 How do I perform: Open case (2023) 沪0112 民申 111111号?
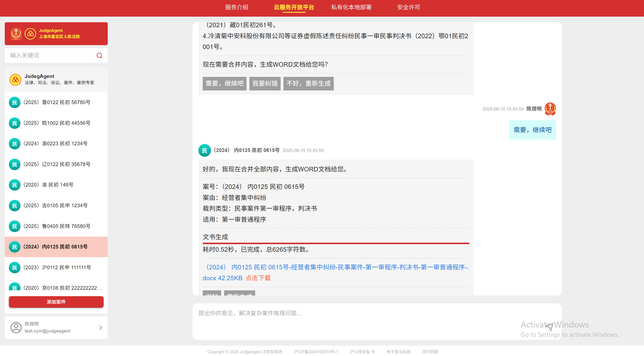tap(57, 267)
